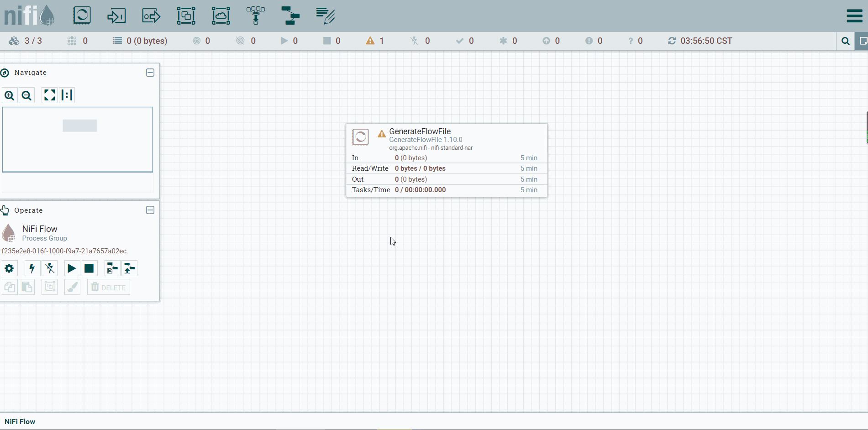Select the GenerateFlowFile processor on canvas

(x=447, y=160)
